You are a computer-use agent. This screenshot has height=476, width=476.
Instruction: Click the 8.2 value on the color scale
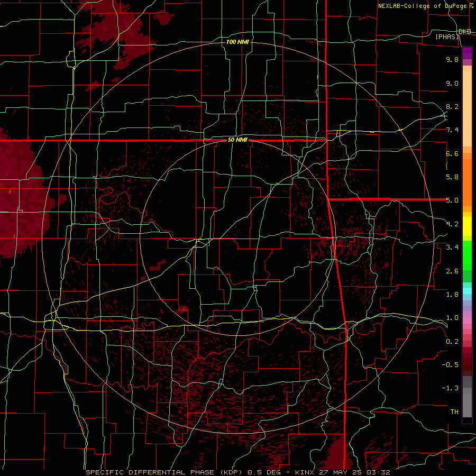(452, 106)
